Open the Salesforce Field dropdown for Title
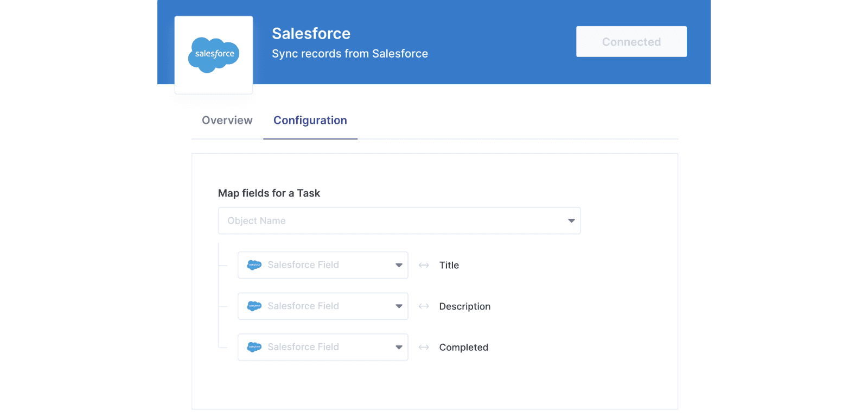The height and width of the screenshot is (416, 868). [322, 265]
